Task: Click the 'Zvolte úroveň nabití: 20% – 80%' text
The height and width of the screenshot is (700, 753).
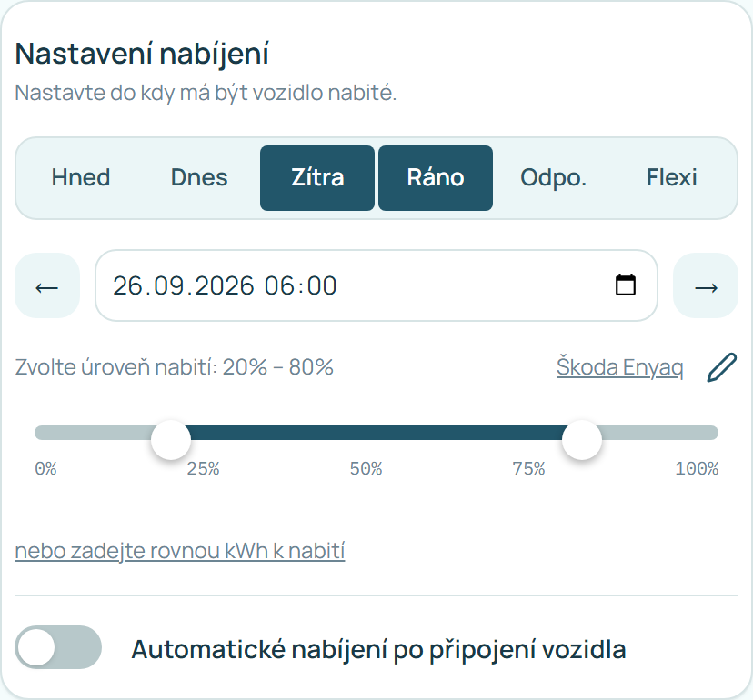Action: click(174, 367)
